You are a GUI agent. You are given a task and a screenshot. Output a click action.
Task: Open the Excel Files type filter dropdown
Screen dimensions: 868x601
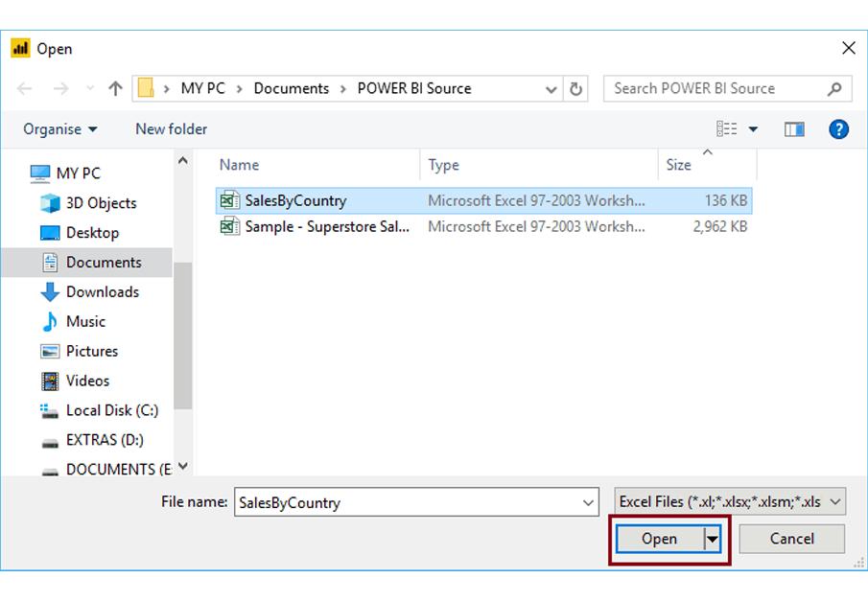click(x=730, y=501)
